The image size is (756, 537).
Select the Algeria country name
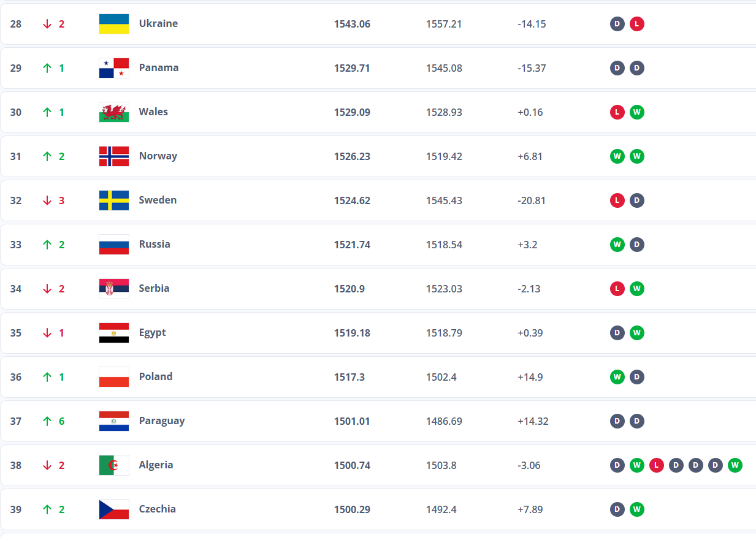tap(156, 465)
